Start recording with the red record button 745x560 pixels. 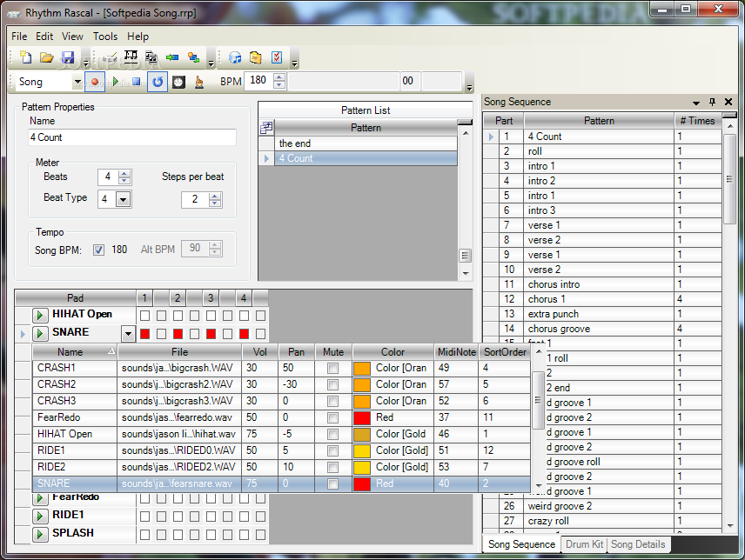tap(95, 82)
